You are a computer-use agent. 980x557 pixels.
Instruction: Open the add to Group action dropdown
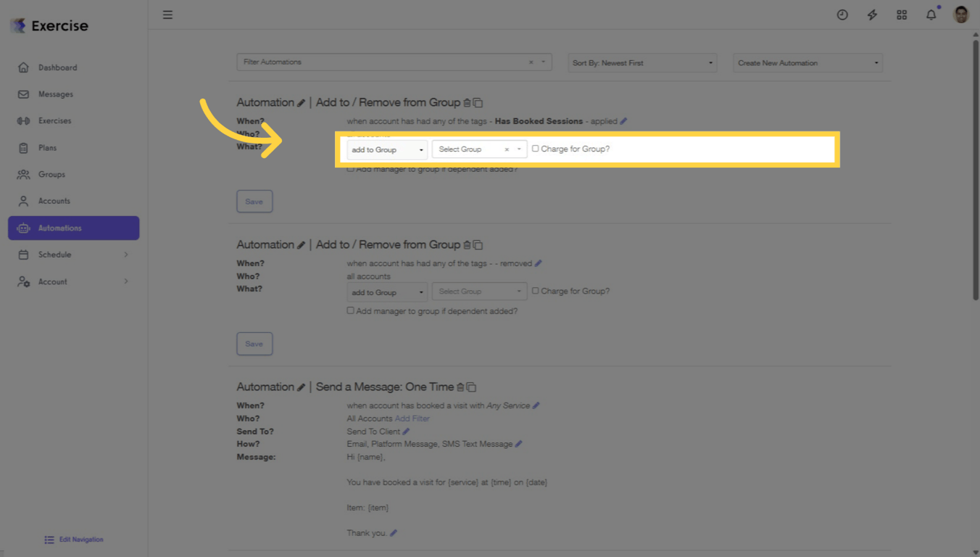386,149
